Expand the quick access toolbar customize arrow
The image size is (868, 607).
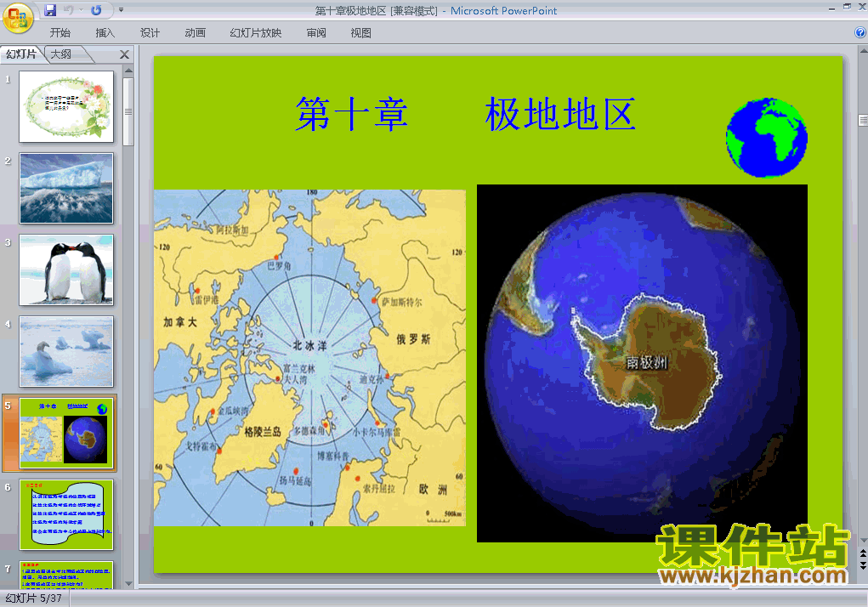click(x=121, y=10)
